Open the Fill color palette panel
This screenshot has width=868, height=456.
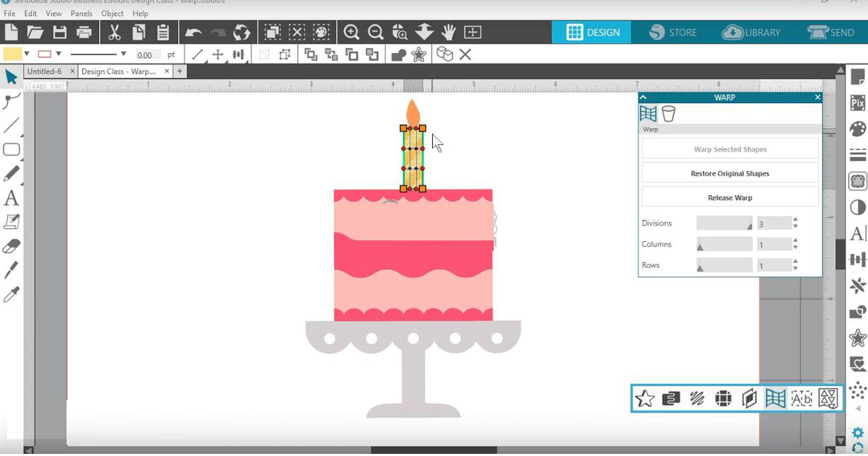coord(857,129)
